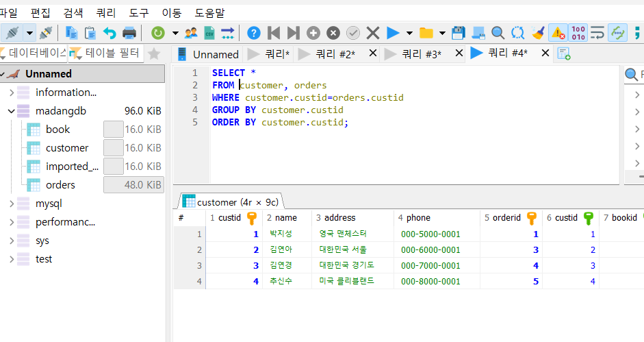Click the floppy disk Save icon
The height and width of the screenshot is (342, 644).
459,33
